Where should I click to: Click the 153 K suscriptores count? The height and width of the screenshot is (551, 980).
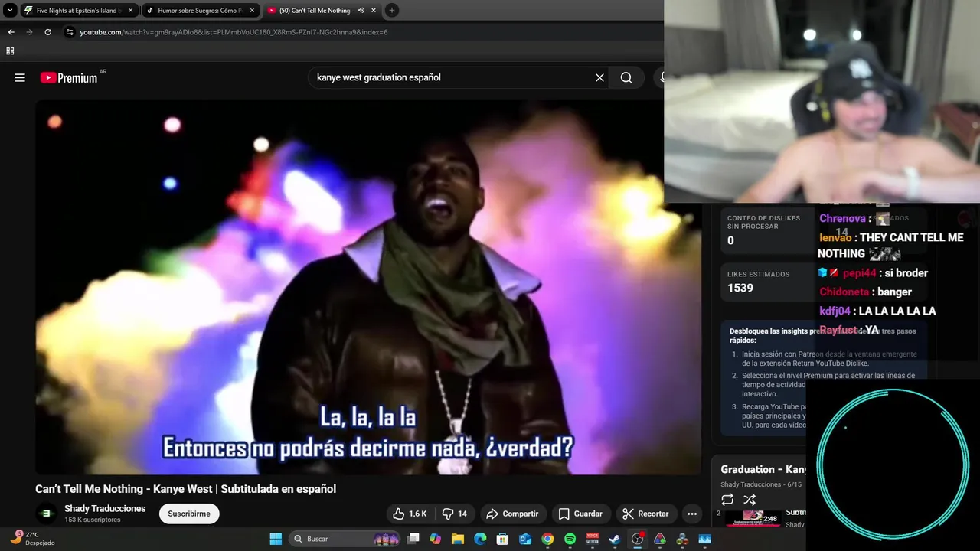click(x=93, y=520)
